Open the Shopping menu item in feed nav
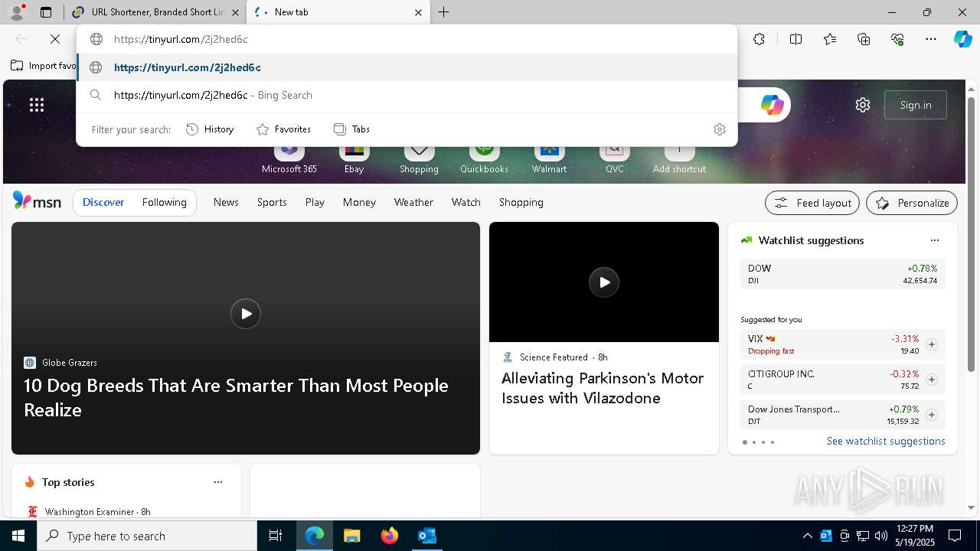The width and height of the screenshot is (980, 551). [521, 202]
